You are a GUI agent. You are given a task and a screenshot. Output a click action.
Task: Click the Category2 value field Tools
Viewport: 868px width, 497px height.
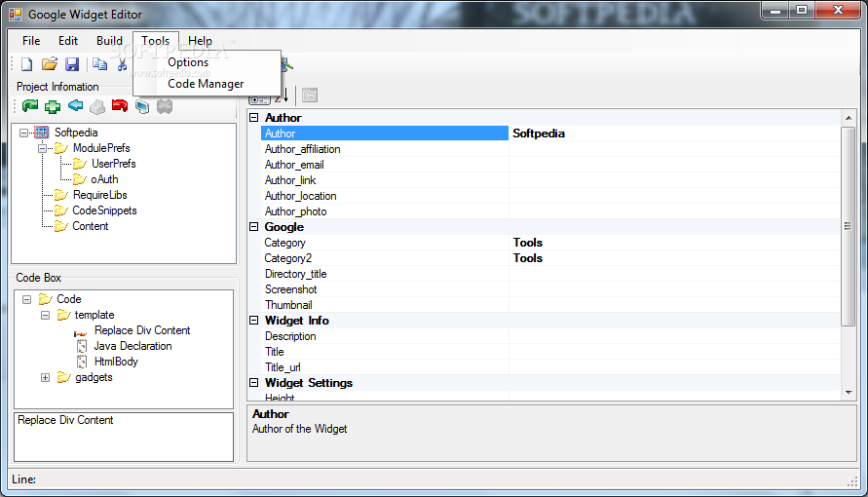674,258
